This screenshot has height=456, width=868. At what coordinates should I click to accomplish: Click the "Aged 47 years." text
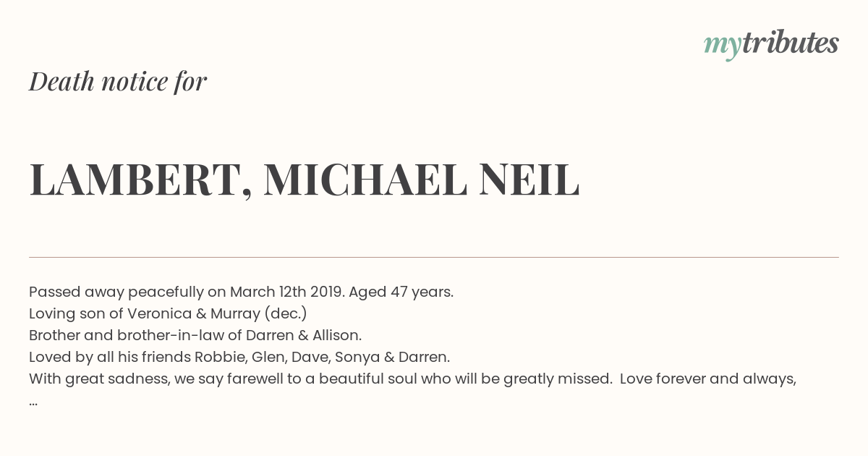tap(401, 292)
